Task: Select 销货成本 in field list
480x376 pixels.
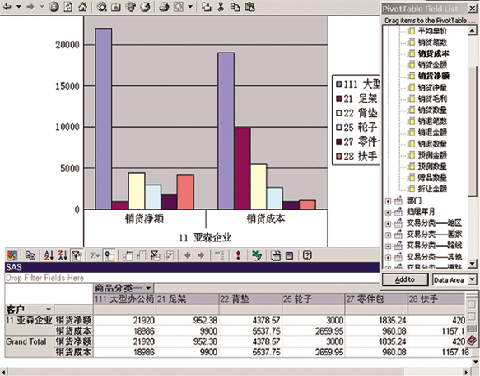Action: tap(433, 53)
